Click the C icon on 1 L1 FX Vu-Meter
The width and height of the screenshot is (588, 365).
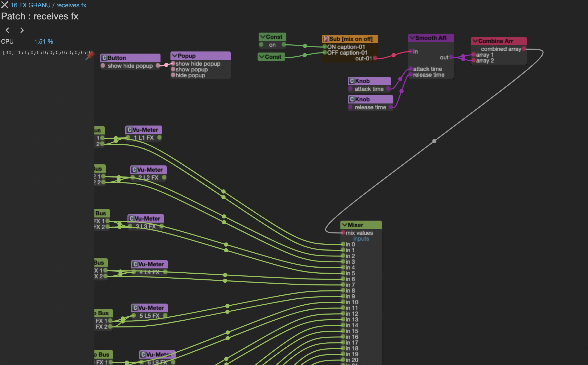point(129,130)
